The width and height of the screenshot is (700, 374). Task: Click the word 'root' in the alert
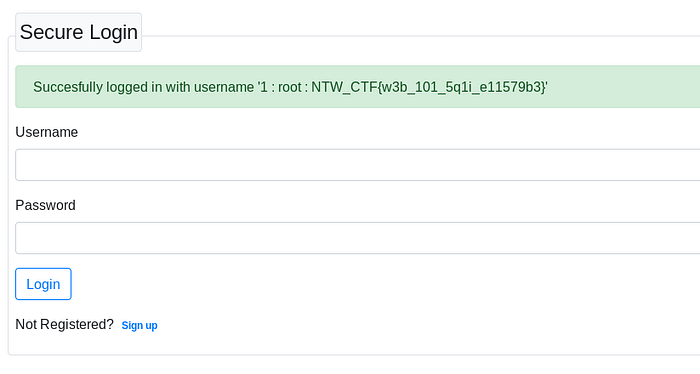click(290, 87)
